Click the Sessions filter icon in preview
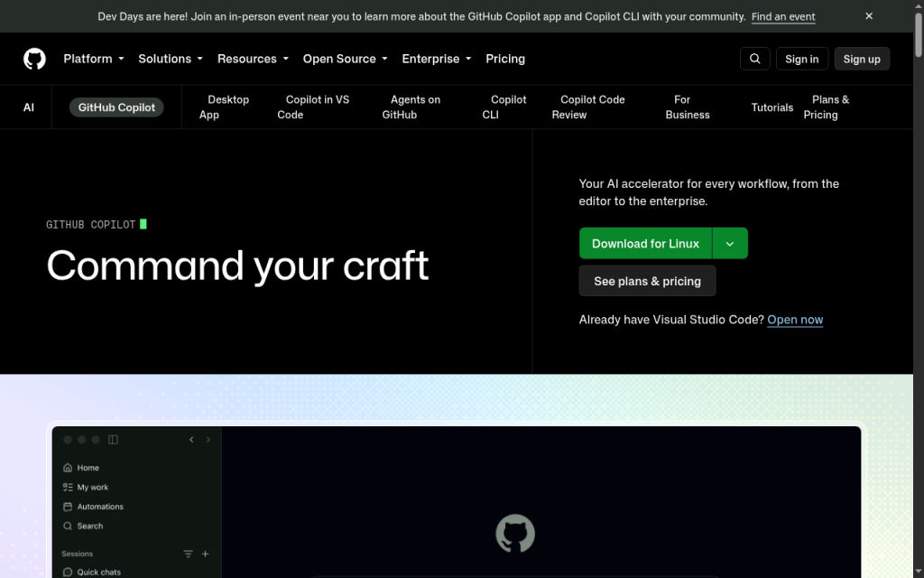The image size is (924, 578). tap(188, 554)
